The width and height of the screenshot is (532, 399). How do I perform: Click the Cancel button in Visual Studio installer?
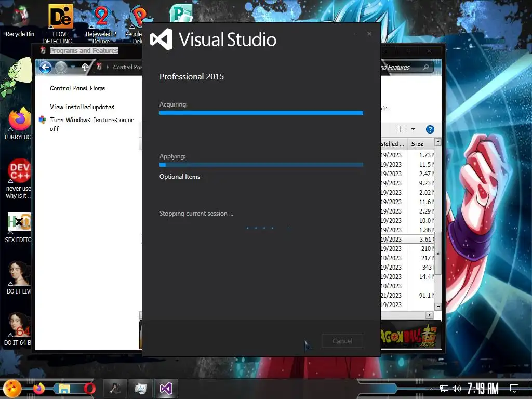click(x=342, y=341)
